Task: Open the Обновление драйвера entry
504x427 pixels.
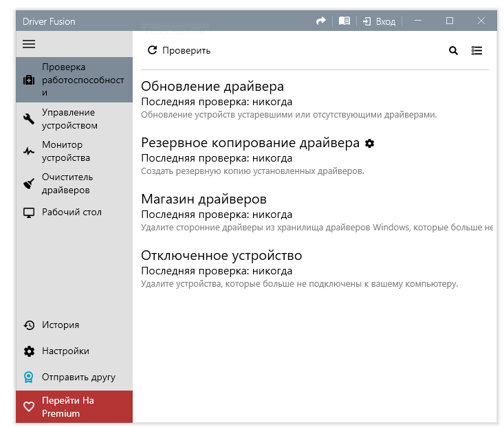Action: click(x=212, y=87)
